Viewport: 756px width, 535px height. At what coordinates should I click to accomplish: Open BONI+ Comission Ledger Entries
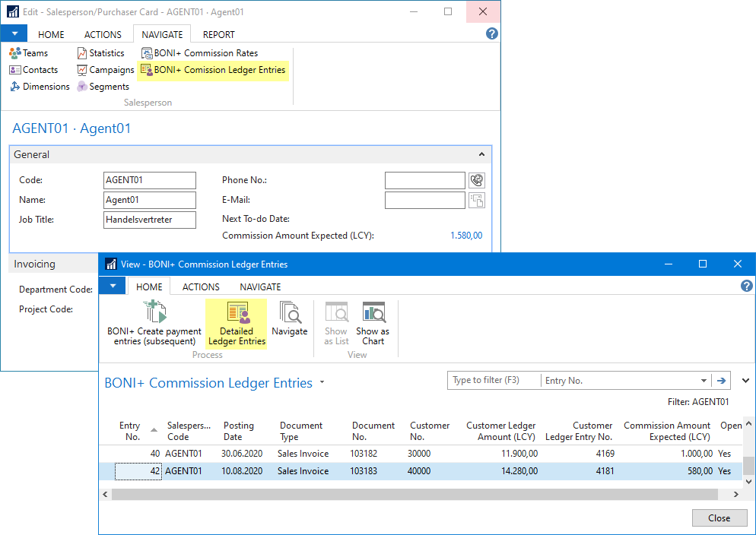[x=213, y=70]
